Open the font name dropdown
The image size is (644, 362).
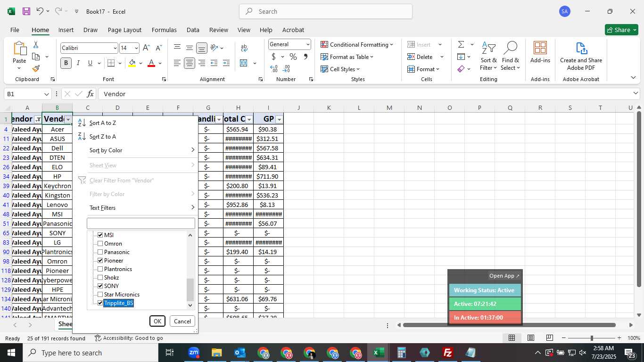pos(115,48)
